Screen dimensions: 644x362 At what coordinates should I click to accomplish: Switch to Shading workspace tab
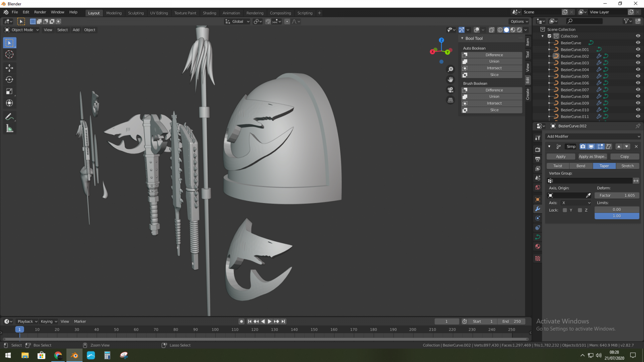click(x=209, y=13)
